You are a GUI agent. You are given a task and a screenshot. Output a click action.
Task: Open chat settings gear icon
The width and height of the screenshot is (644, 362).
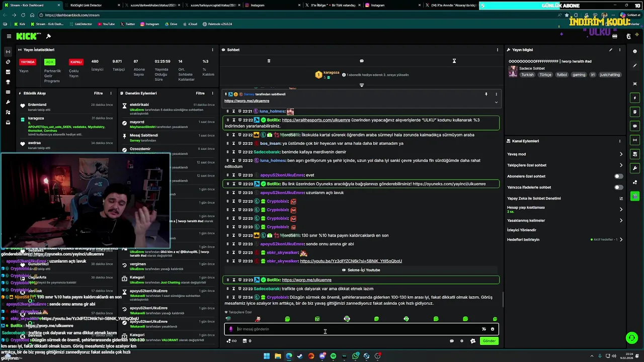[462, 341]
